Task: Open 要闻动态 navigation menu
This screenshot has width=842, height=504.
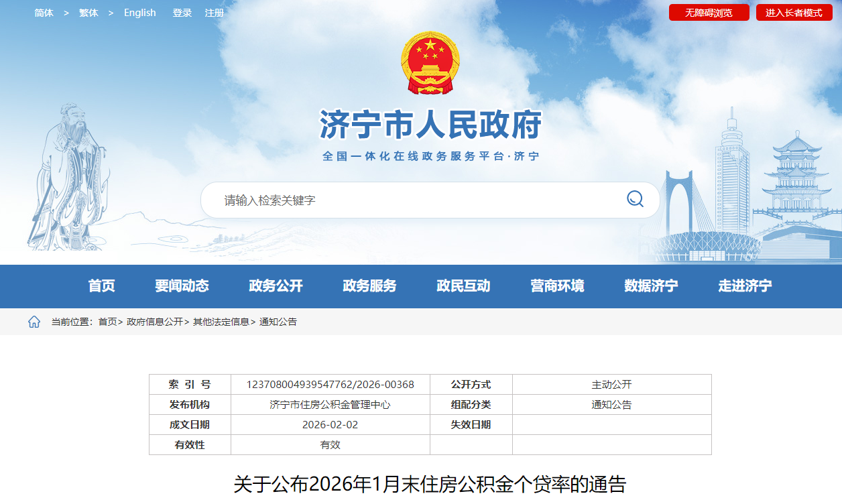Action: pyautogui.click(x=182, y=286)
